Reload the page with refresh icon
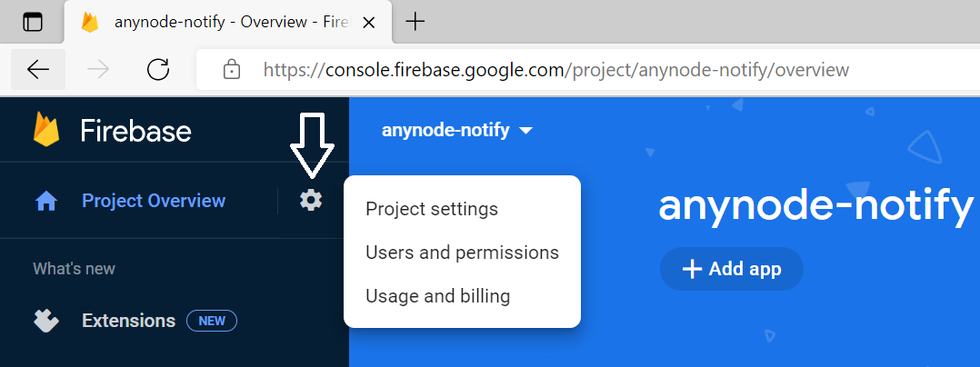This screenshot has height=367, width=980. [158, 69]
